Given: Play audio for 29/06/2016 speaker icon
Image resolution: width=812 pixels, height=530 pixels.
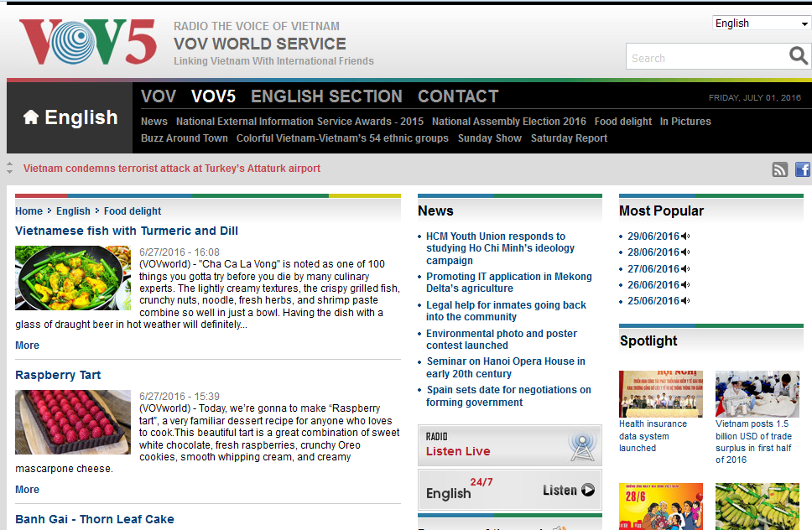Looking at the screenshot, I should tap(686, 236).
